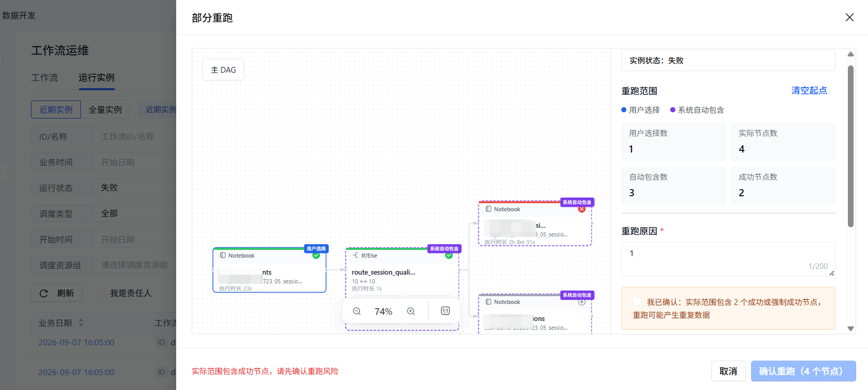
Task: Click the right panel vertical scrollbar
Action: (x=850, y=146)
